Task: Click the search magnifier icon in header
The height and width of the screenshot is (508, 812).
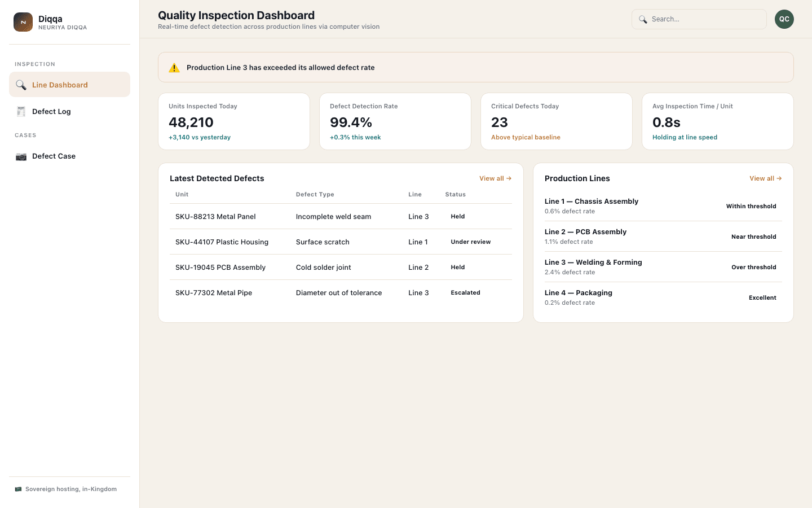Action: pyautogui.click(x=643, y=19)
